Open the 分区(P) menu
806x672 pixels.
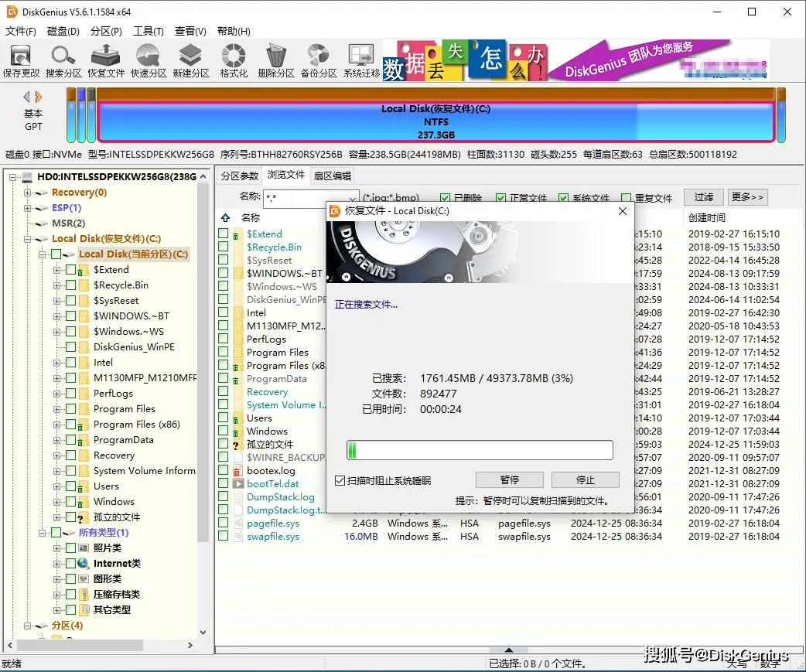point(106,32)
